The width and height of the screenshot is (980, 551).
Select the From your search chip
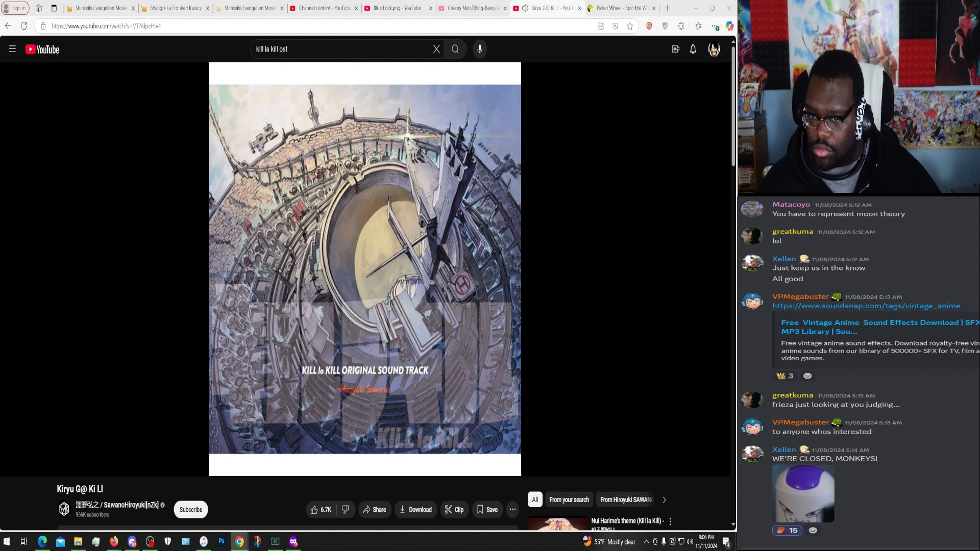tap(569, 500)
